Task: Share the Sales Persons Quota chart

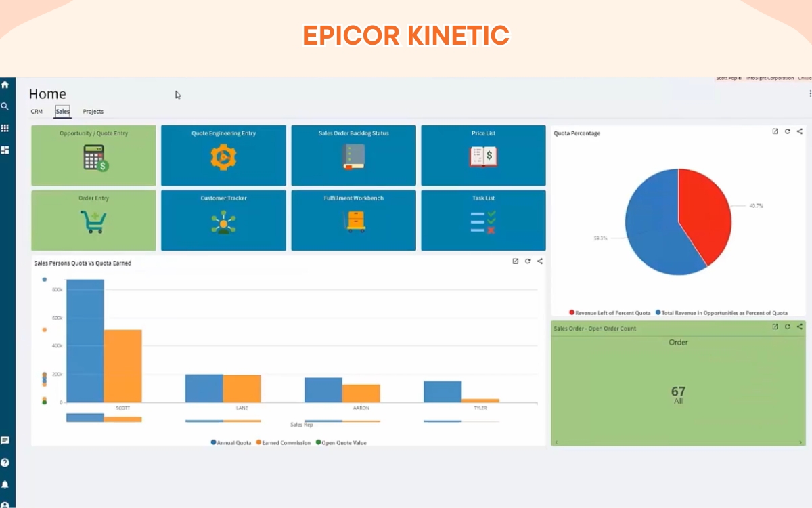Action: click(540, 261)
